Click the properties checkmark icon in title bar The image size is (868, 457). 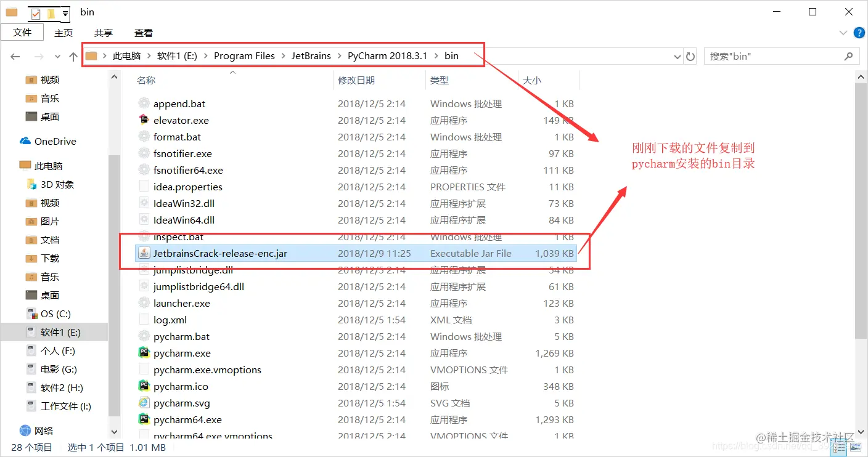pyautogui.click(x=36, y=13)
